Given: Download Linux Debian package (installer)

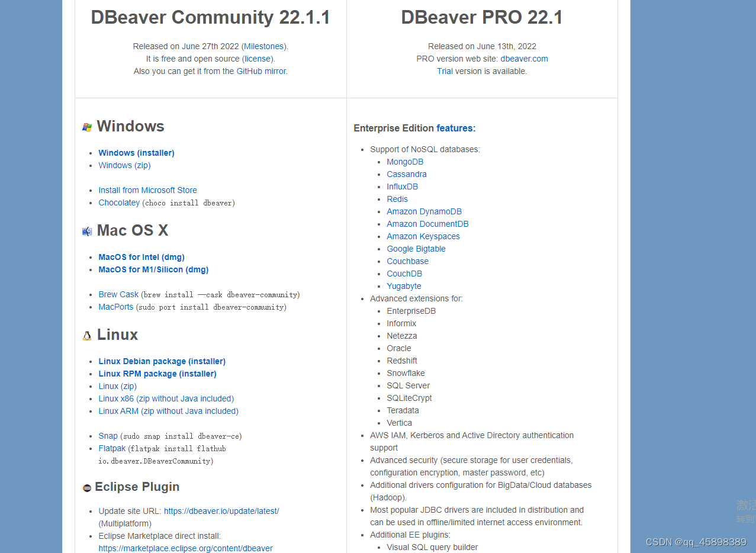Looking at the screenshot, I should [x=162, y=361].
